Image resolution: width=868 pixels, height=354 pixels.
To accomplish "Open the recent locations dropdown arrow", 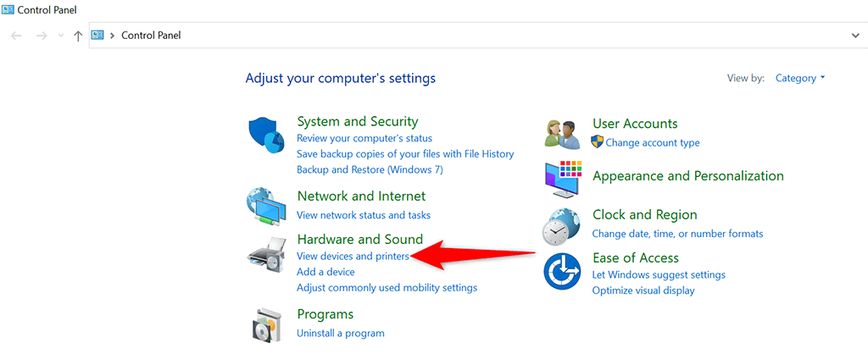I will 60,36.
